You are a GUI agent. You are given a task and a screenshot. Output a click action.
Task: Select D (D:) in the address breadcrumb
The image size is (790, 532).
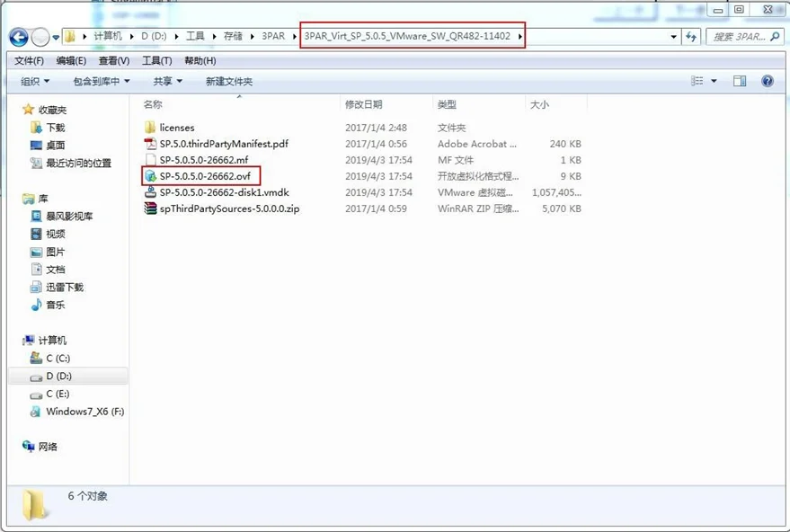154,36
